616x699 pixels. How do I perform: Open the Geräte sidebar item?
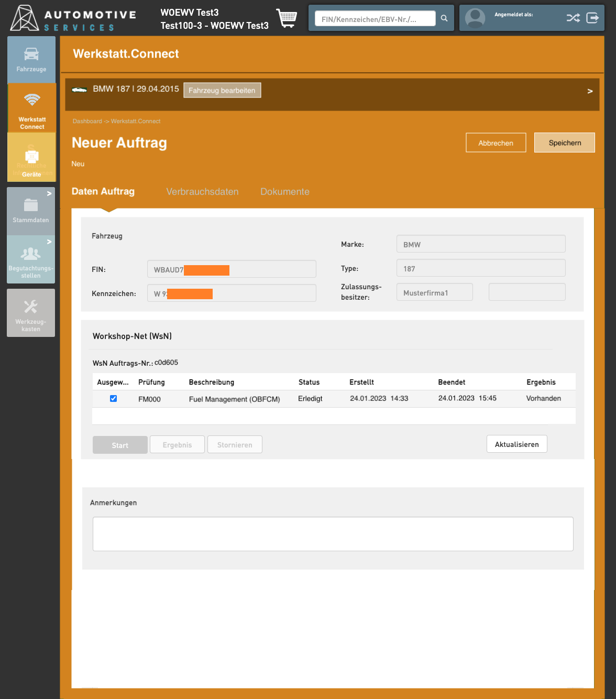tap(31, 157)
